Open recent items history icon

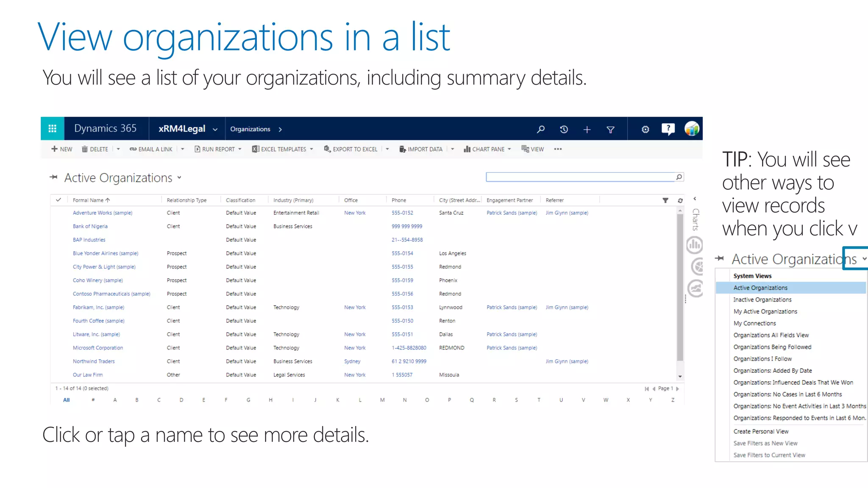[564, 129]
